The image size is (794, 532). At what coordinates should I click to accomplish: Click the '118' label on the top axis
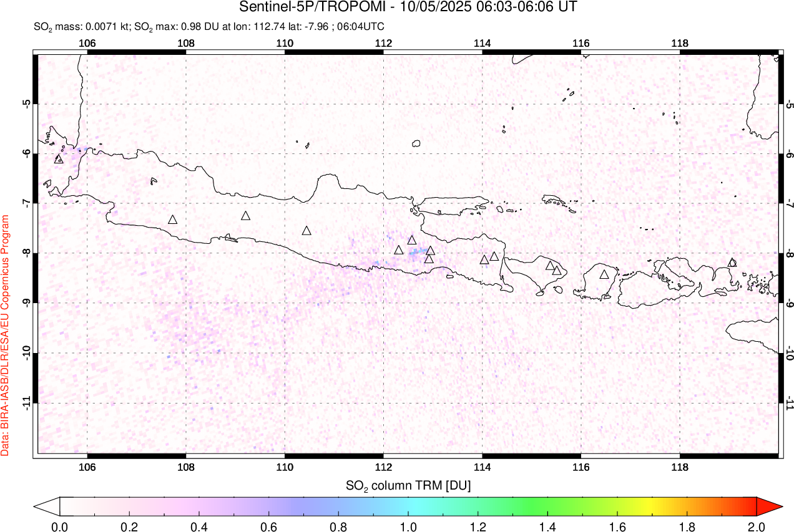(x=680, y=43)
